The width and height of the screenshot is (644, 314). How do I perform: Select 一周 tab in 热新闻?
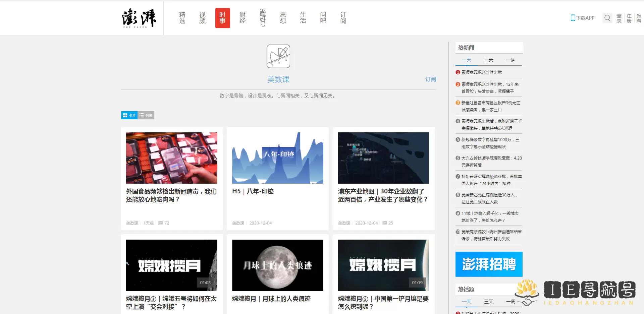[x=511, y=60]
